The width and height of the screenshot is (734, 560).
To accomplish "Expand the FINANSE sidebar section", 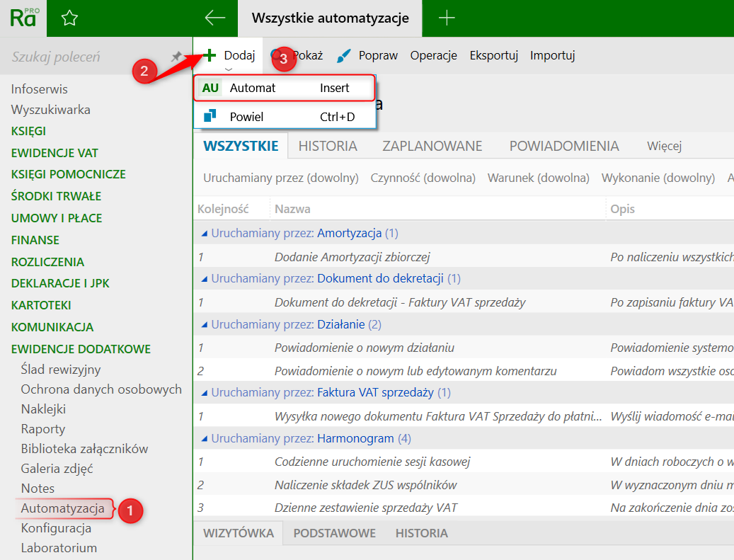I will 35,240.
